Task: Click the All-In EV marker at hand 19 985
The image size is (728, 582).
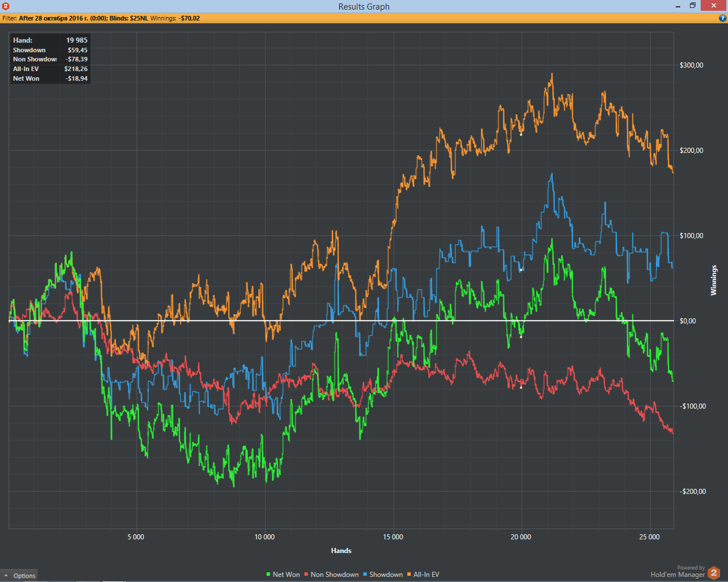Action: 521,135
